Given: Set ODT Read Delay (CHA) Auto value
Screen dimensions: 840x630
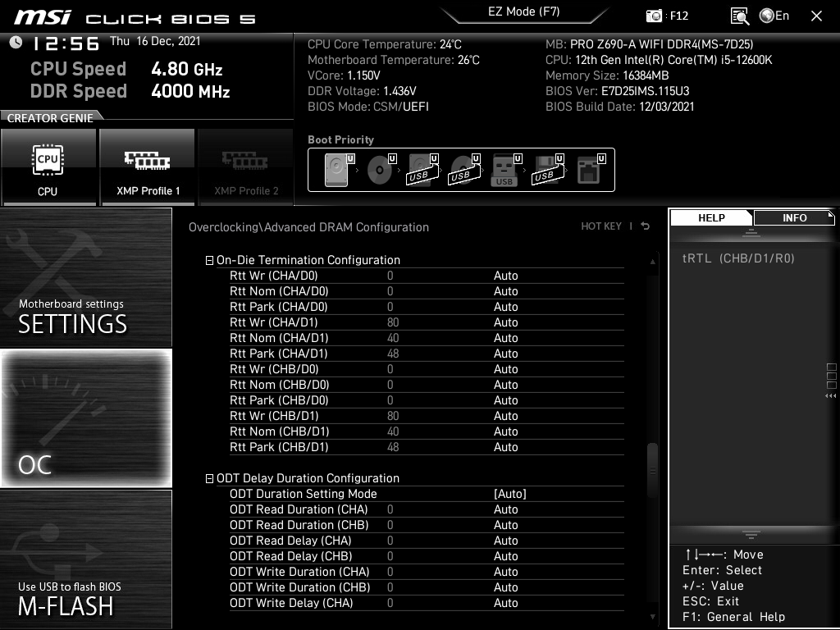Looking at the screenshot, I should 505,541.
